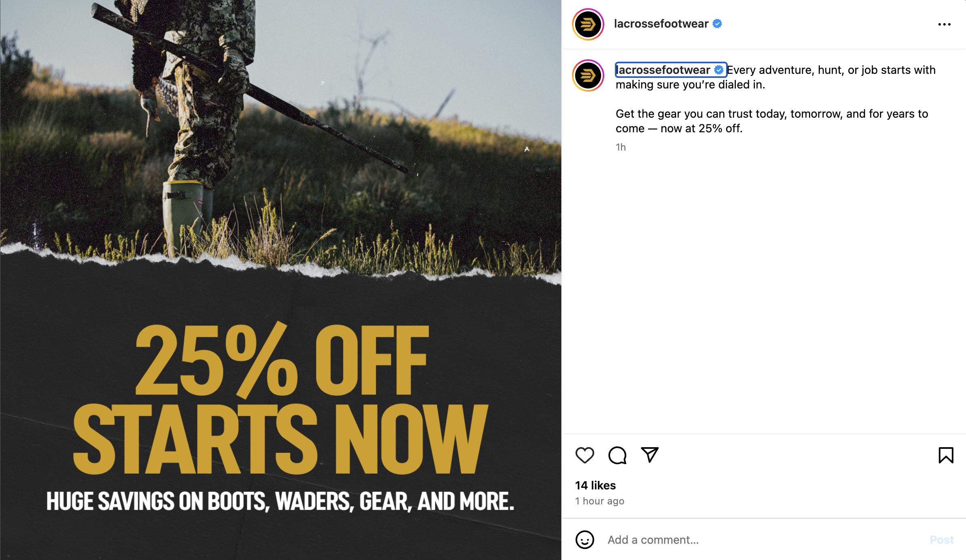966x560 pixels.
Task: Click the 1h time under caption
Action: pyautogui.click(x=621, y=147)
